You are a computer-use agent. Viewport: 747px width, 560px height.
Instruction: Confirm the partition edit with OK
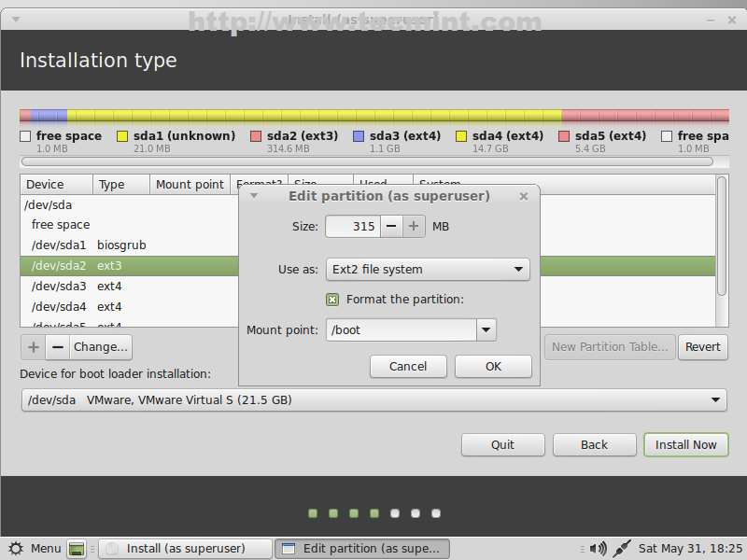(493, 367)
